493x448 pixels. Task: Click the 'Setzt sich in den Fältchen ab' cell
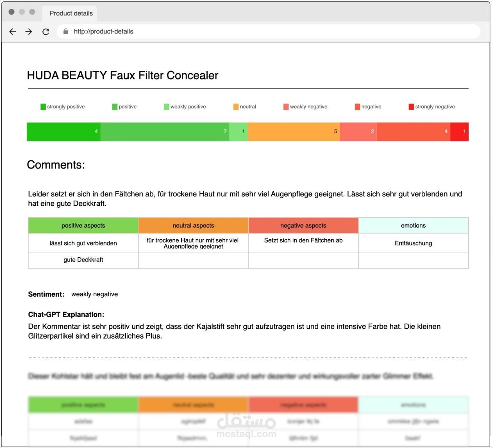[x=304, y=243]
